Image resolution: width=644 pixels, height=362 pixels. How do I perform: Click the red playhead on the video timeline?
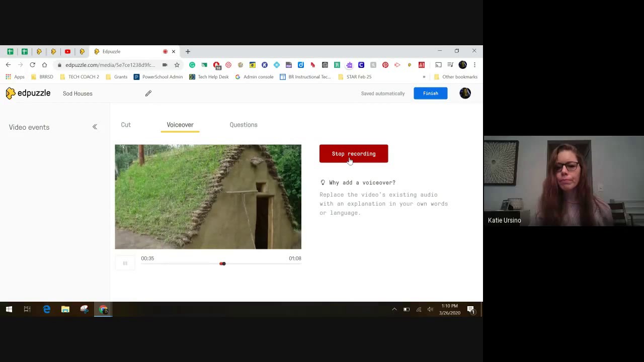pyautogui.click(x=222, y=263)
